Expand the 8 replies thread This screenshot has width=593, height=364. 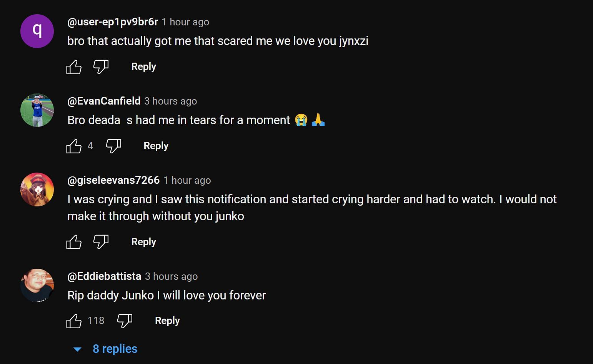click(x=115, y=349)
